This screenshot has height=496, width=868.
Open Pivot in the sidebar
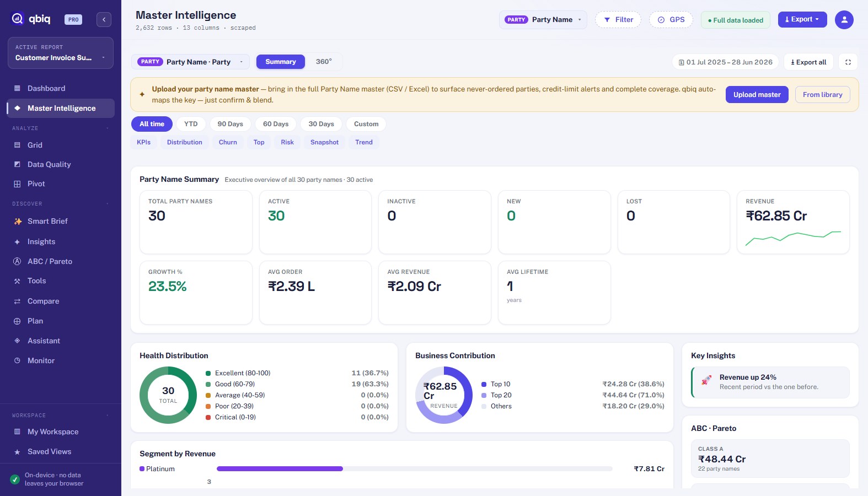pos(61,184)
